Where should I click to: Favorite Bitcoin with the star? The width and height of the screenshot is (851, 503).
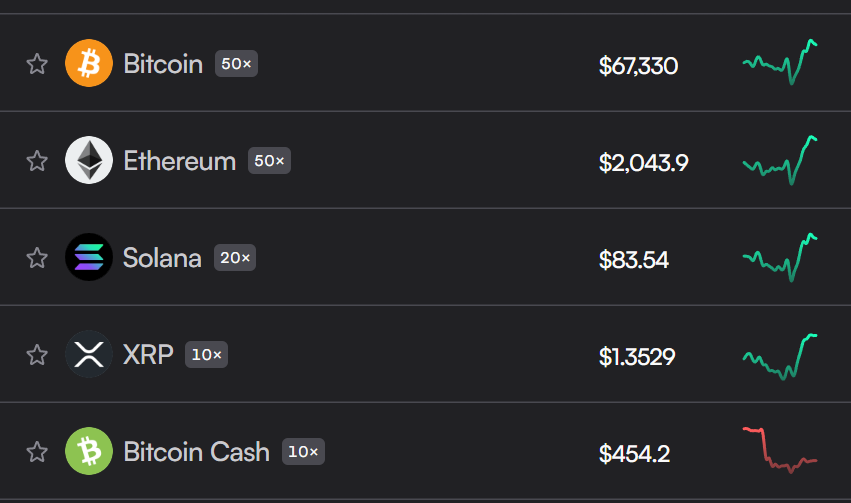(37, 65)
